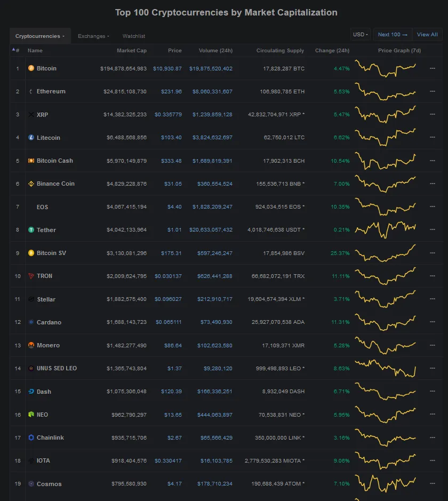448x501 pixels.
Task: Sort by the Price column header
Action: pos(174,51)
